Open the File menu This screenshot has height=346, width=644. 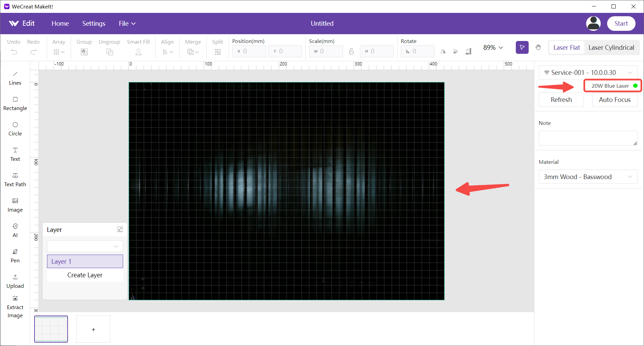[127, 23]
